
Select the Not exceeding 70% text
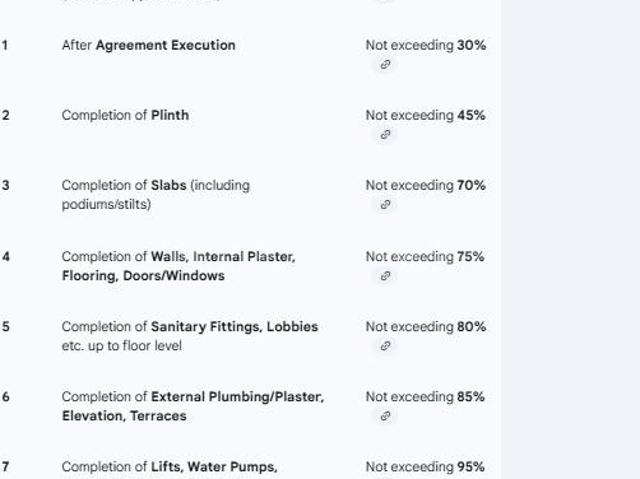point(425,185)
